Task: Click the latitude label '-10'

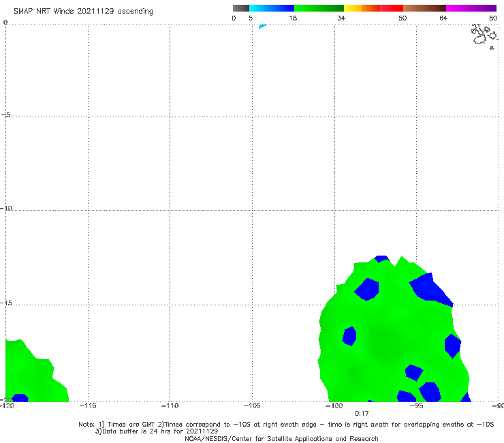Action: tap(6, 208)
